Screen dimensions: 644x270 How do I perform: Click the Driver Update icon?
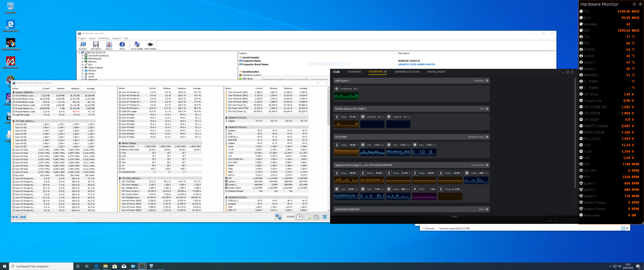pos(137,45)
